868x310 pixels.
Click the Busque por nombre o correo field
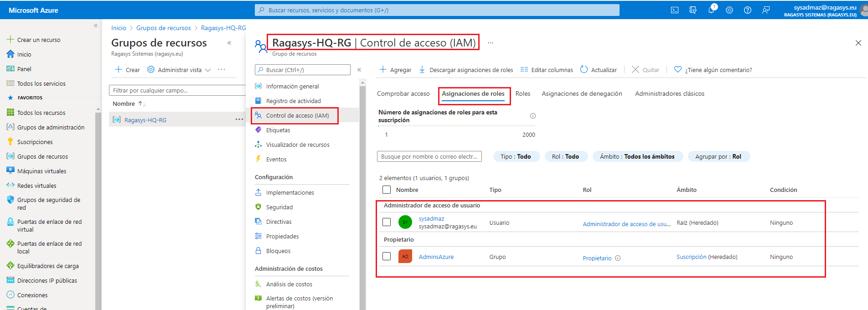[x=429, y=156]
